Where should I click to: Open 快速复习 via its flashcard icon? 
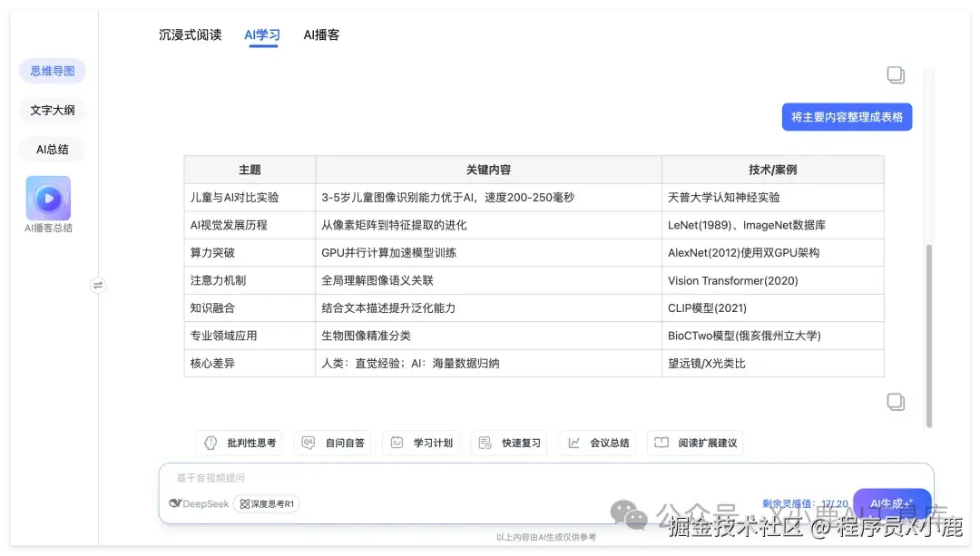coord(484,443)
